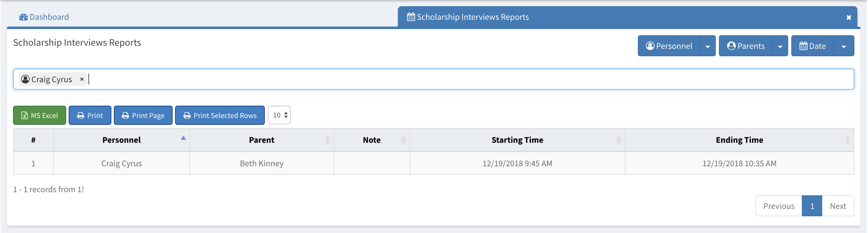Export the table to MS Excel
Screen dimensions: 868x233
[x=39, y=116]
